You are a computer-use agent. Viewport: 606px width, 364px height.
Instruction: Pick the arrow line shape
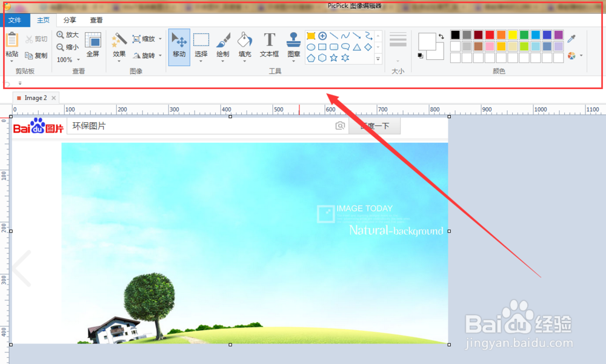click(357, 36)
